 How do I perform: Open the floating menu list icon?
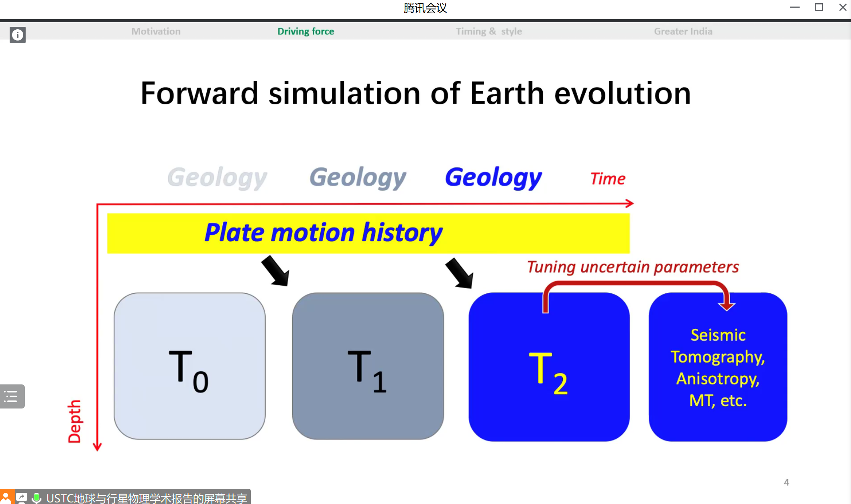click(x=12, y=396)
